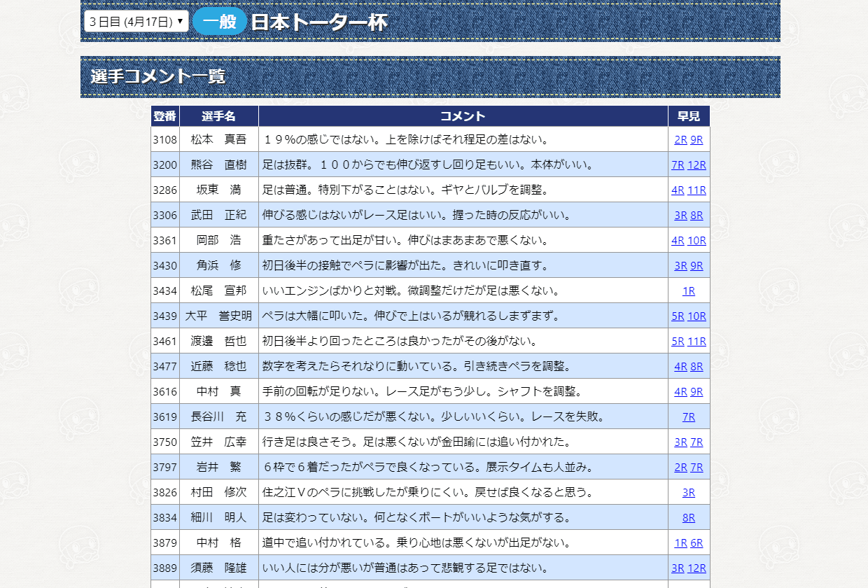Viewport: 868px width, 588px height.
Task: Click the コメント column header
Action: 463,116
